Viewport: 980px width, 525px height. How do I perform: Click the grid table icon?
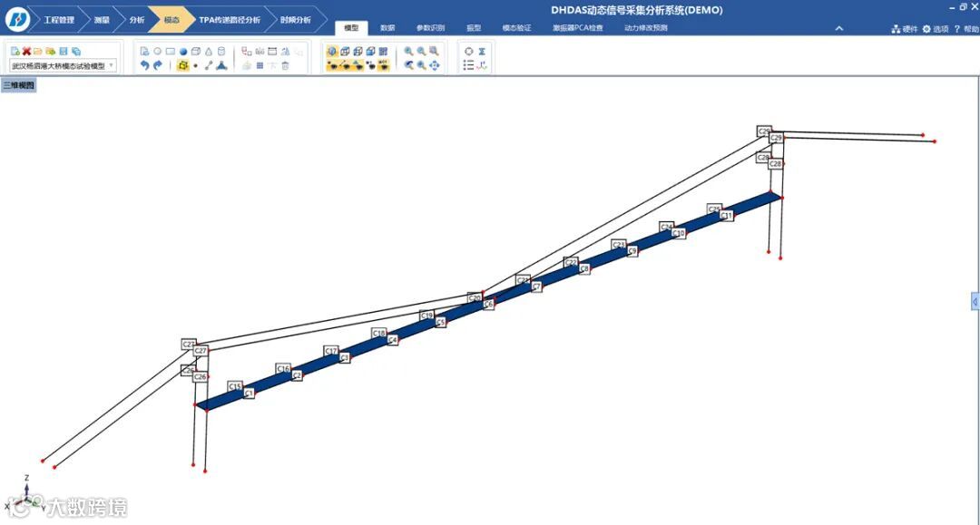(260, 65)
